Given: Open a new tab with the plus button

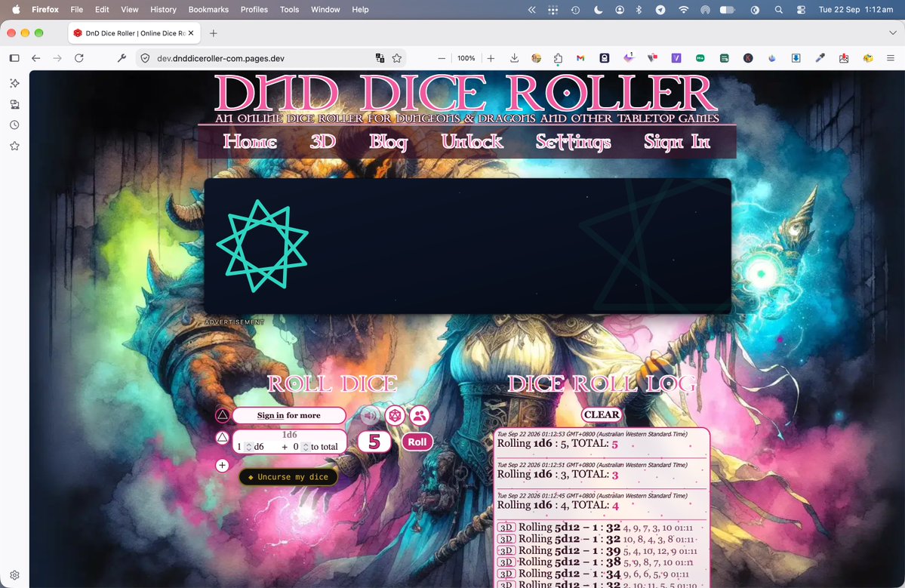Looking at the screenshot, I should pyautogui.click(x=213, y=33).
